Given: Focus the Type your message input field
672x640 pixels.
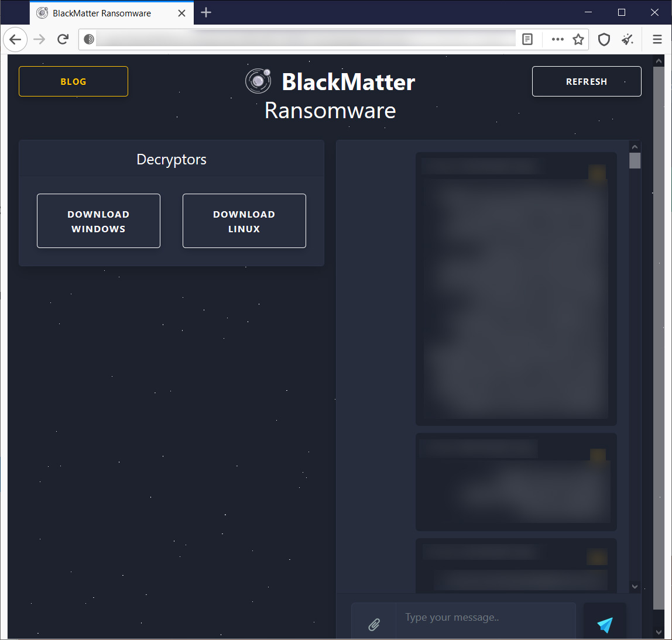Looking at the screenshot, I should [x=486, y=621].
